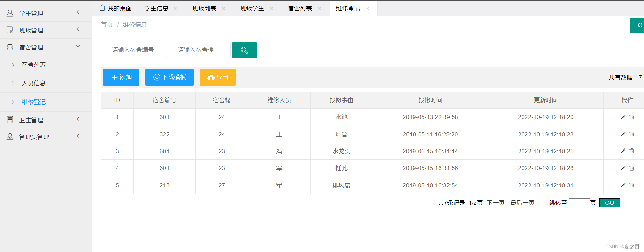Click the 报修时间 column header

[430, 100]
